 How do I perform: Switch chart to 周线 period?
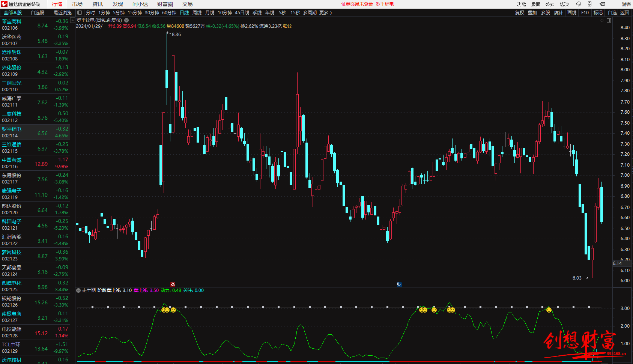point(197,13)
